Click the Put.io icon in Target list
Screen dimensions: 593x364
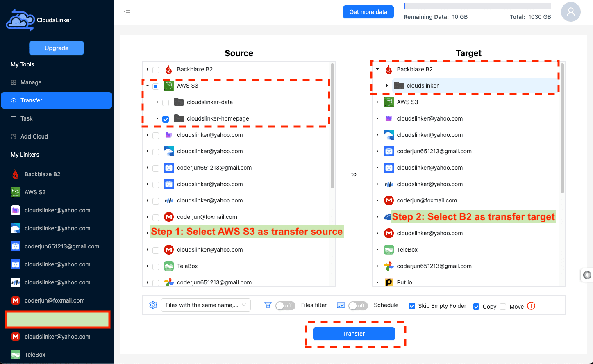click(389, 282)
